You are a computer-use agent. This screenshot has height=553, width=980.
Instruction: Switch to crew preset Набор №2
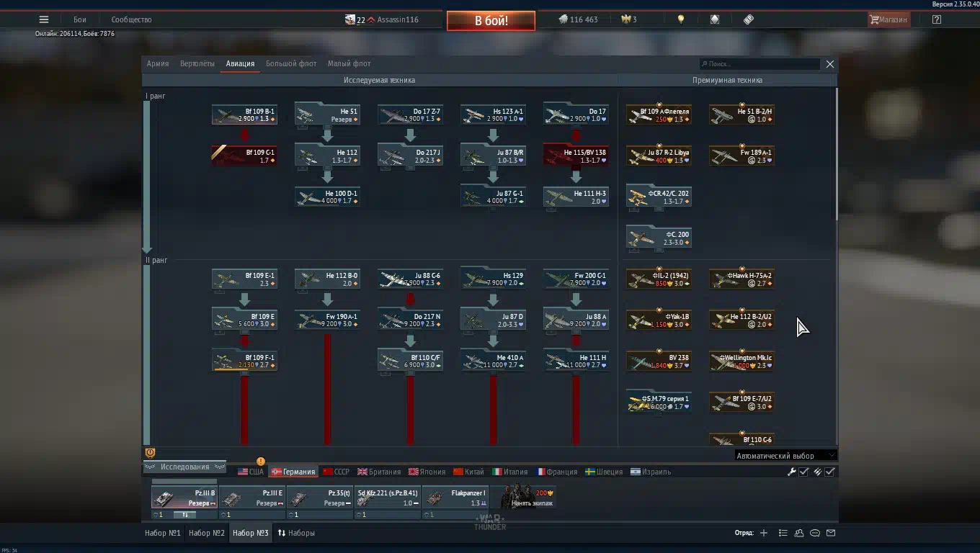pyautogui.click(x=207, y=533)
